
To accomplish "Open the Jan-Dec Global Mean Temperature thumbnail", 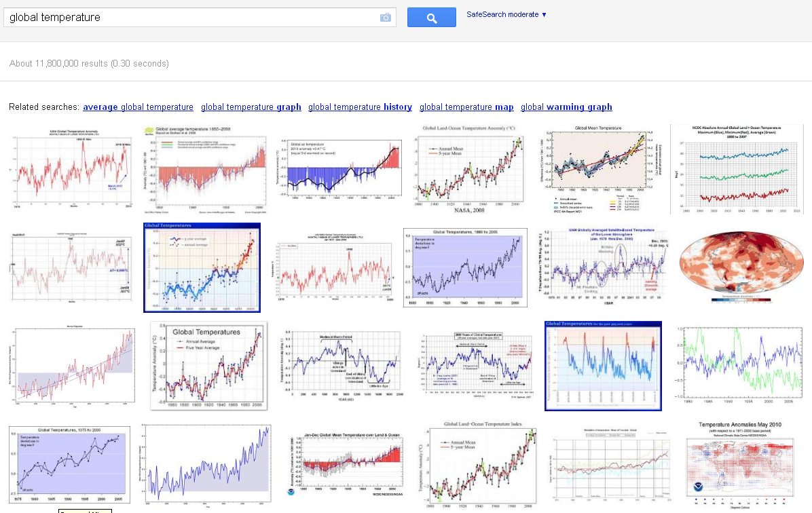I will (x=346, y=465).
